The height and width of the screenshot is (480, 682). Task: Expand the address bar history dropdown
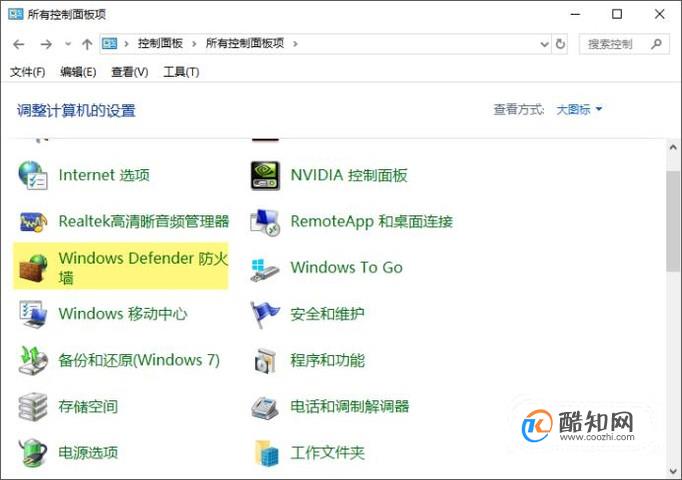pyautogui.click(x=544, y=44)
